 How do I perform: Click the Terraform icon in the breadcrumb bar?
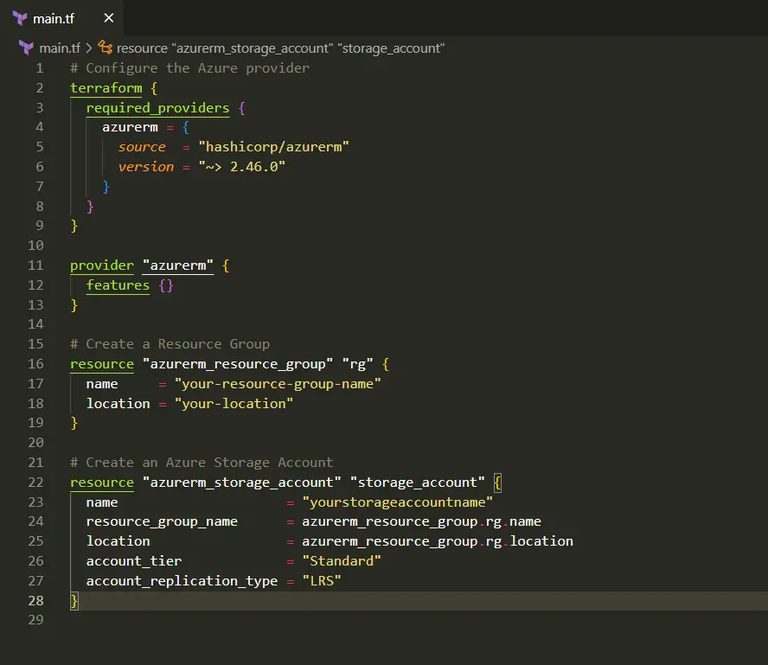coord(26,47)
